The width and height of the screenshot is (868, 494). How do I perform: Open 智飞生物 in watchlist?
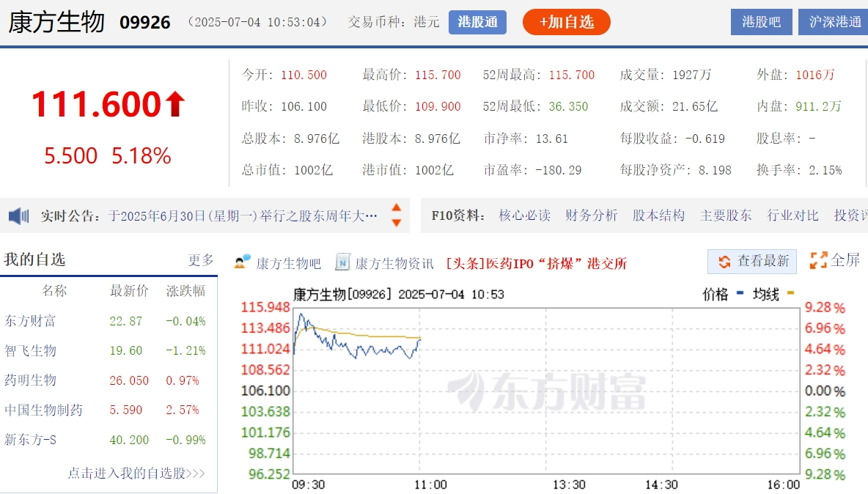(30, 351)
